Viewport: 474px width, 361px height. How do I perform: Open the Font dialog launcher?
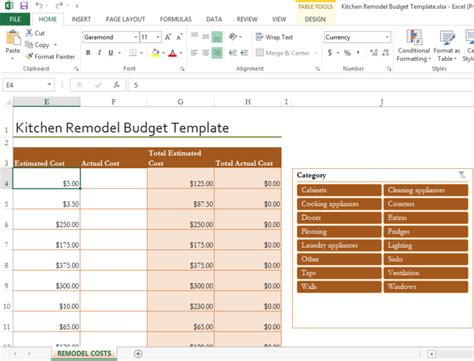point(182,69)
